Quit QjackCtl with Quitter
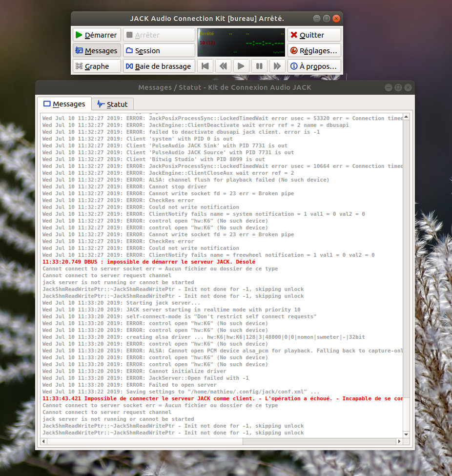This screenshot has width=452, height=476. [x=314, y=35]
